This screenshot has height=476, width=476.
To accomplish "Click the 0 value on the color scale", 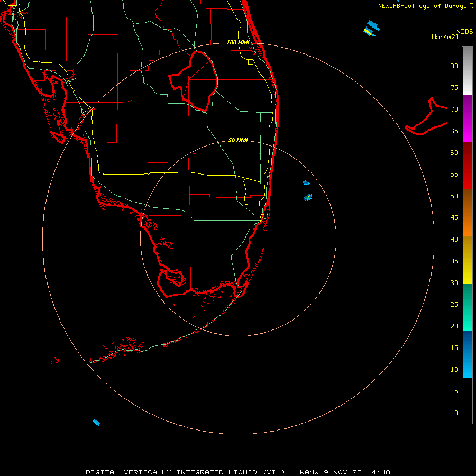I will click(456, 413).
